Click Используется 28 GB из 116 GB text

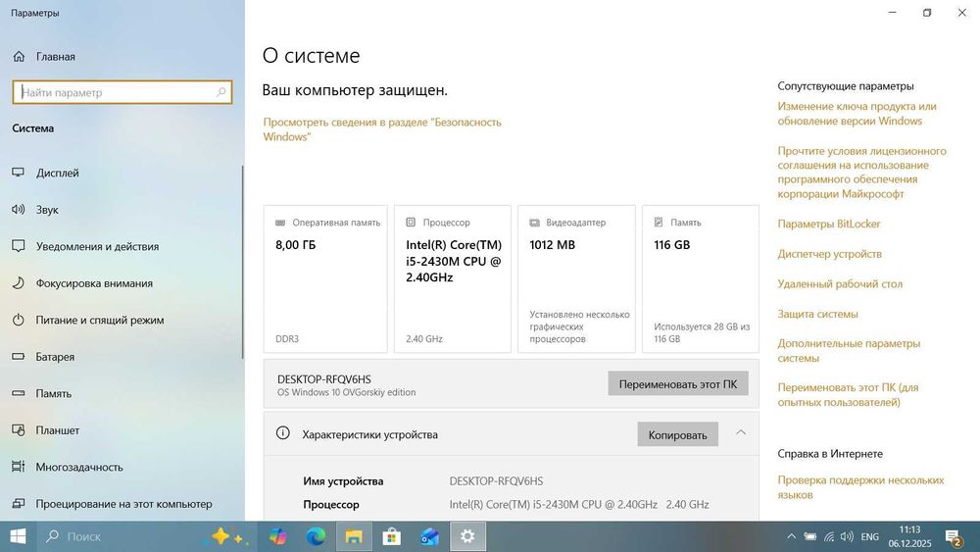click(x=702, y=332)
